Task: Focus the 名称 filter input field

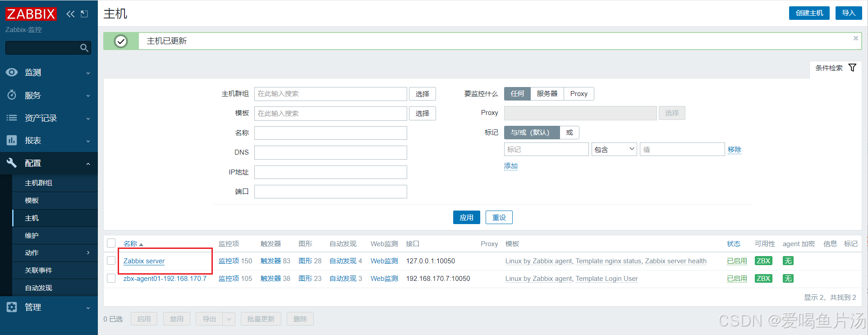Action: coord(331,133)
